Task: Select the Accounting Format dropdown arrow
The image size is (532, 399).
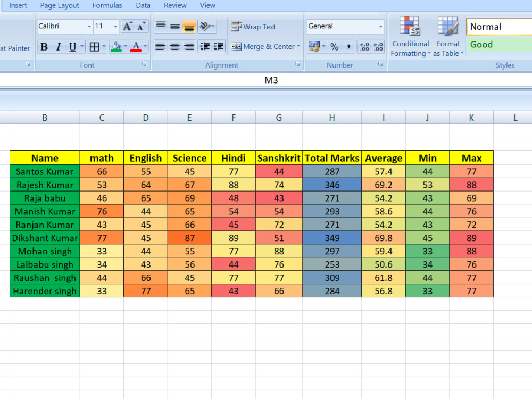Action: (x=323, y=46)
